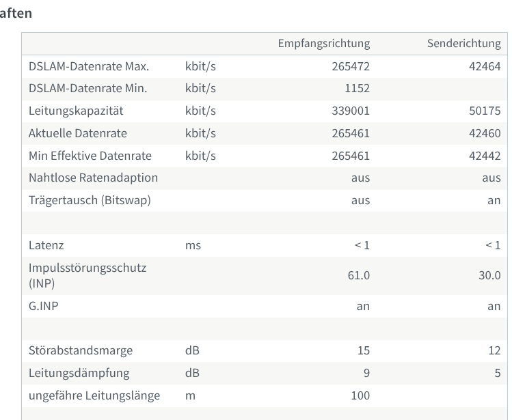Click the 50175 send capacity value
This screenshot has width=512, height=420.
click(485, 111)
